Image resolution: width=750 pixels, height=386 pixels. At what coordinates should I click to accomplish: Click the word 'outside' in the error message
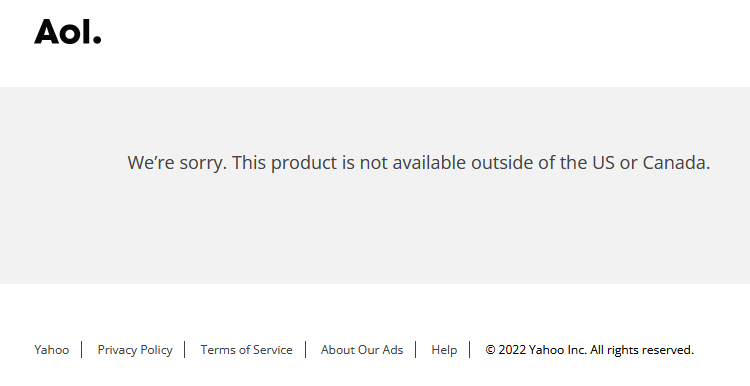[502, 163]
